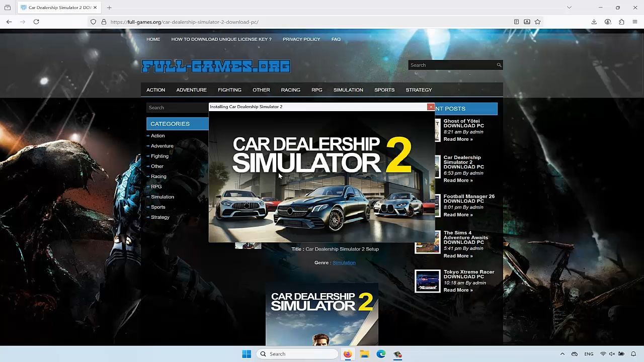Open the notifications bell in tray
Viewport: 644px width, 362px height.
point(633,354)
